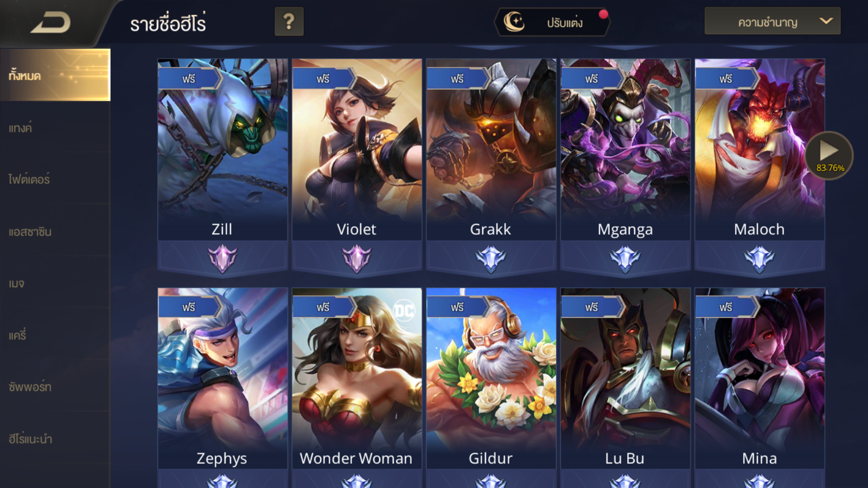Viewport: 868px width, 488px height.
Task: Click the dropdown chevron arrow at top right
Action: pyautogui.click(x=826, y=21)
